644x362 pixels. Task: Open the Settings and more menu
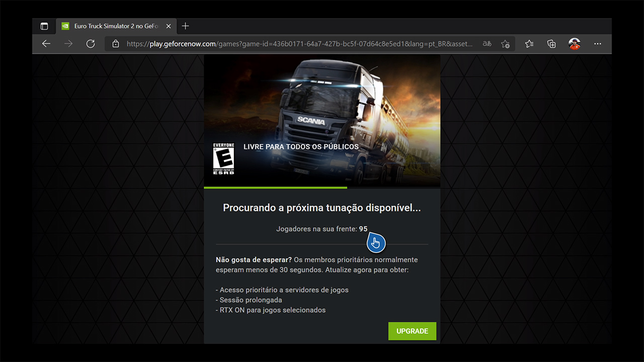click(598, 44)
